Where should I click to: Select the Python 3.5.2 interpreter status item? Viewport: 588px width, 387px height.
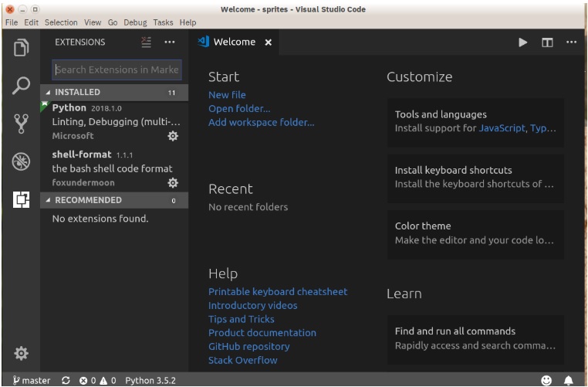point(150,380)
